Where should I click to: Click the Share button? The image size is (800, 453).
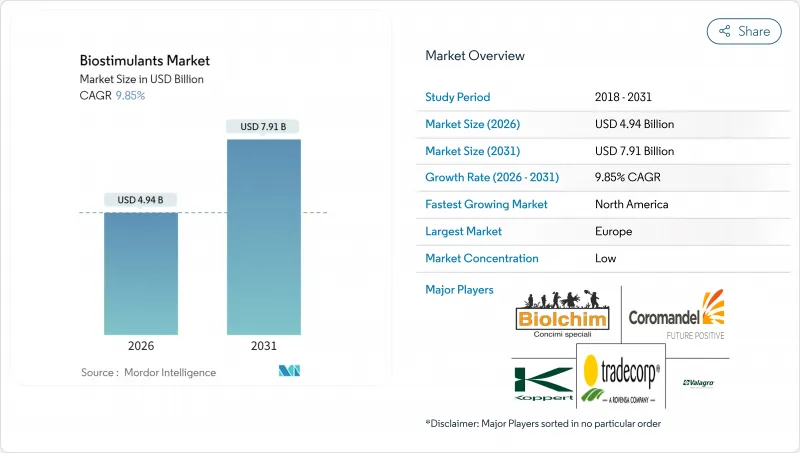[744, 31]
